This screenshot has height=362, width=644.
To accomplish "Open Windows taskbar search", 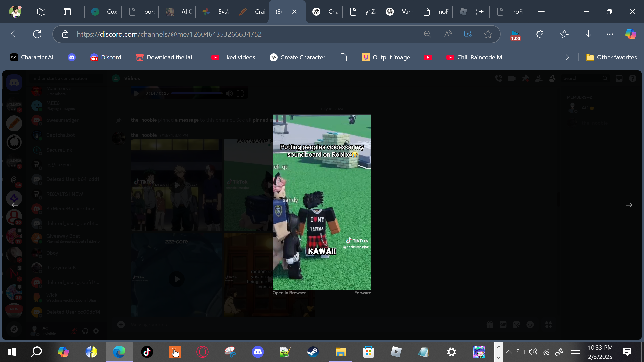I will coord(36,352).
